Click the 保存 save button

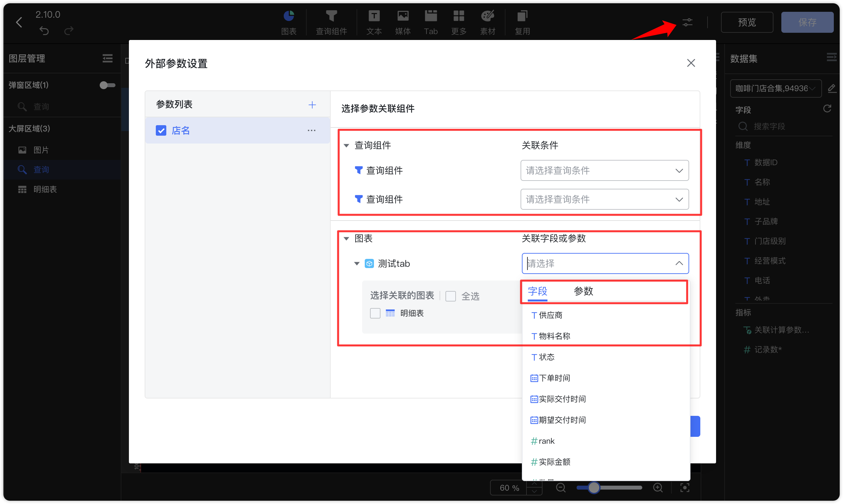(x=807, y=22)
